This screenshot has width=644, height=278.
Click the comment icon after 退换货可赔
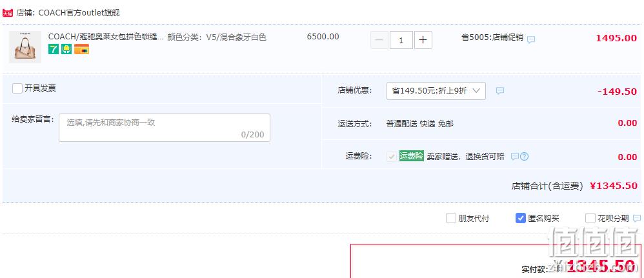tap(515, 157)
